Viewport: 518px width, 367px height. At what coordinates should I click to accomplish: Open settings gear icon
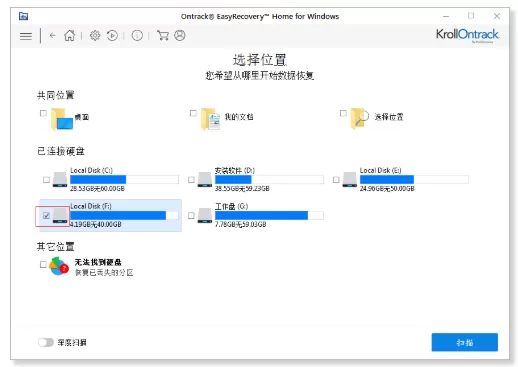[x=95, y=35]
